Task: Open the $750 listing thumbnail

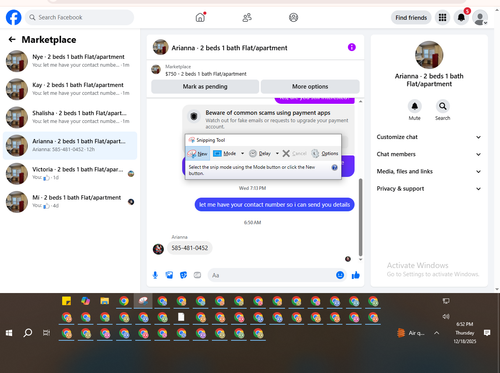Action: pos(156,70)
